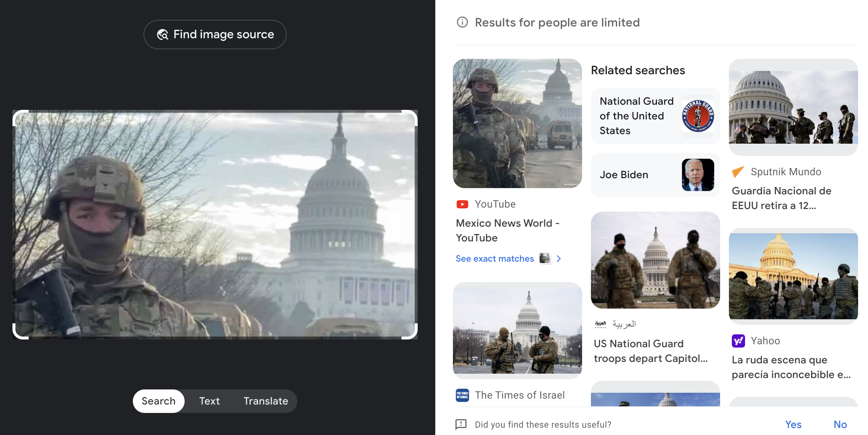This screenshot has width=868, height=435.
Task: Click the Find image source globe icon
Action: click(x=163, y=35)
